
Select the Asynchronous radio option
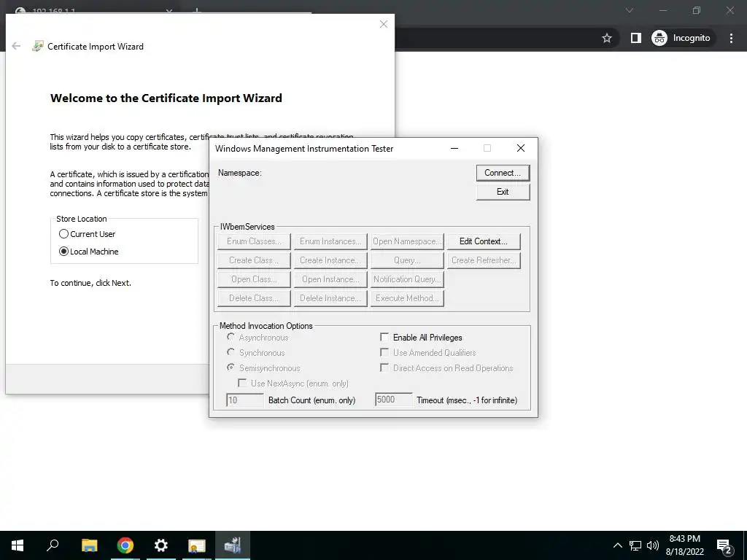[231, 337]
